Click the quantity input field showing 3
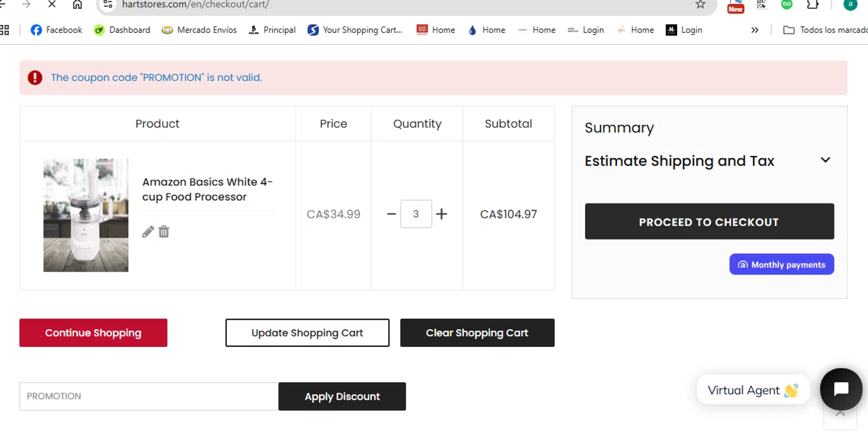This screenshot has width=868, height=440. [x=416, y=214]
